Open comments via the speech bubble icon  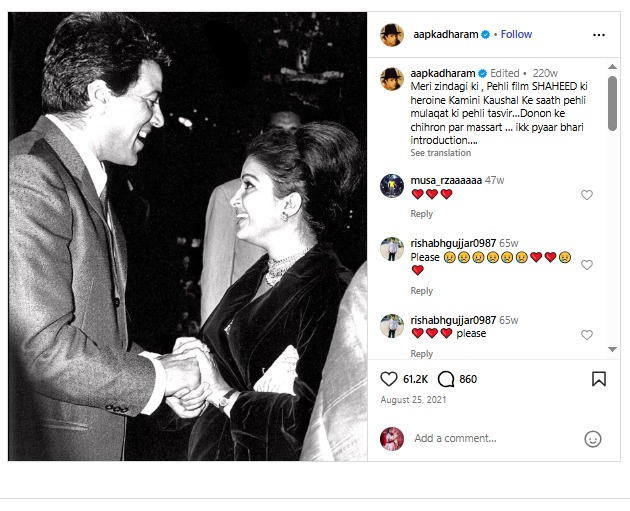coord(446,379)
